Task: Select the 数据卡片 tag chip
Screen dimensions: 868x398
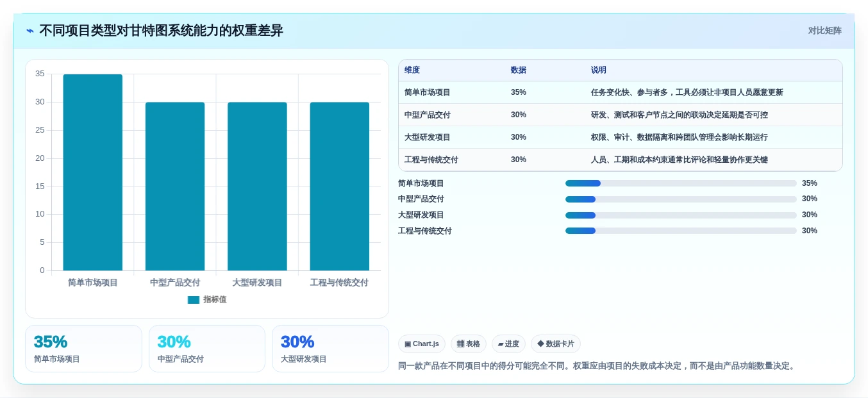Action: (556, 344)
